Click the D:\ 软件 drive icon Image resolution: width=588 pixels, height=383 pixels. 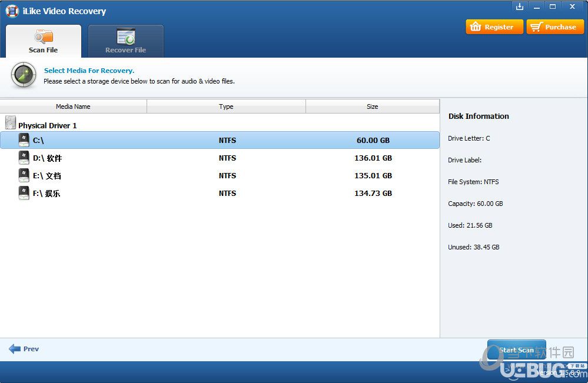click(24, 158)
